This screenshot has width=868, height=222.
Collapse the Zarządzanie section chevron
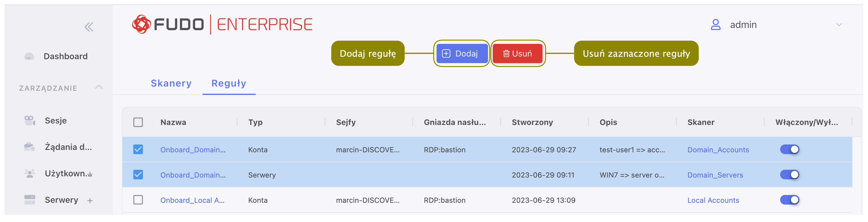click(x=99, y=87)
